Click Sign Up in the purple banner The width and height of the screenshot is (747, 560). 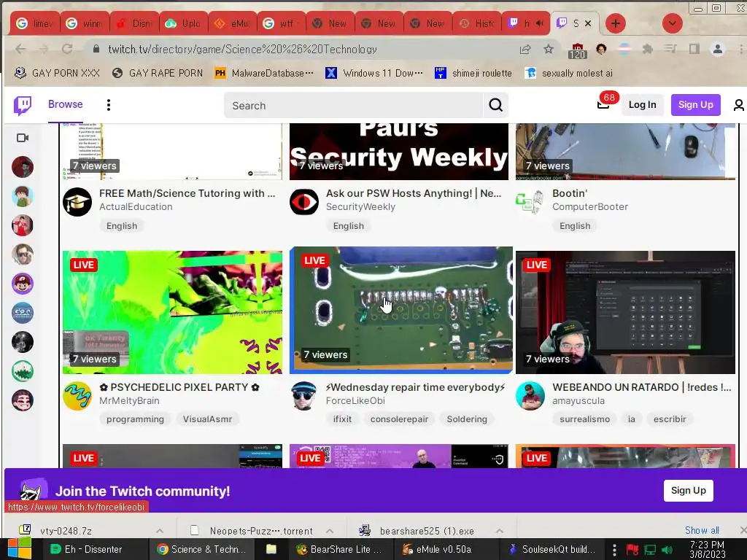[689, 491]
